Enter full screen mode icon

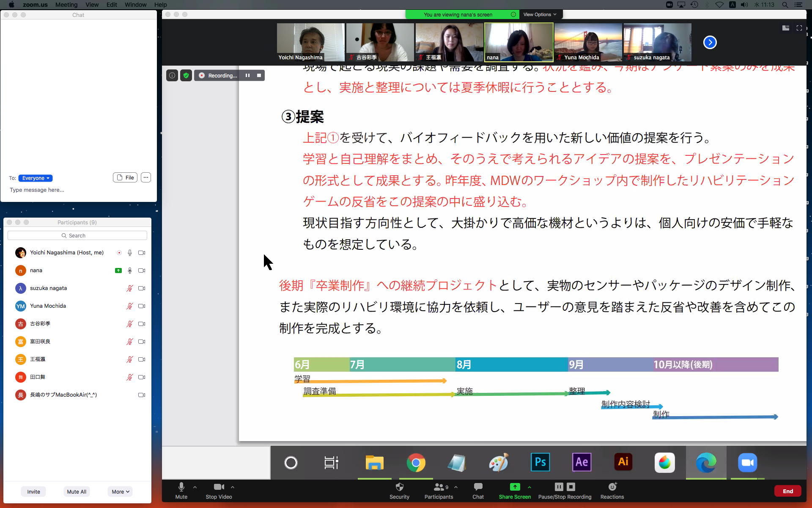click(x=799, y=28)
